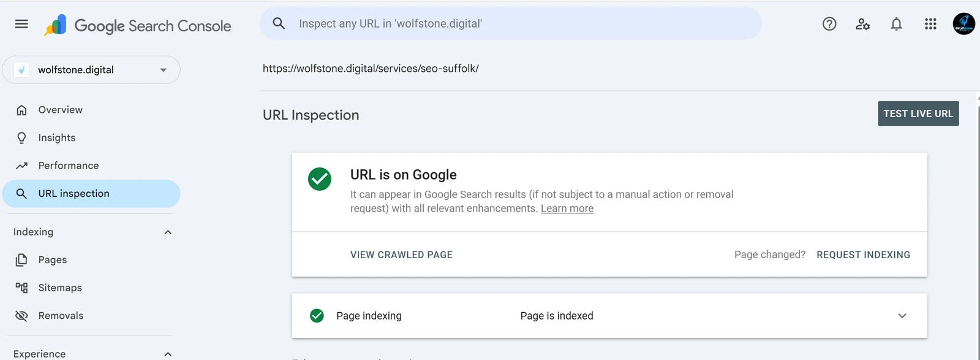980x360 pixels.
Task: Open the Help question mark icon
Action: (829, 24)
